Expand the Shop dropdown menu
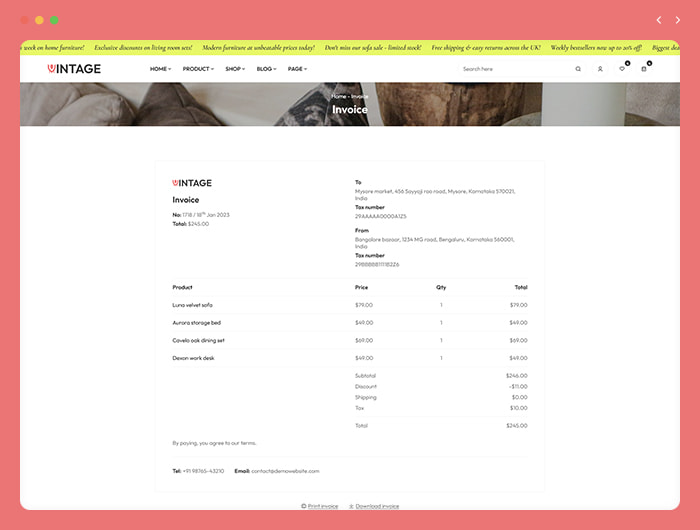This screenshot has height=530, width=700. pos(235,69)
